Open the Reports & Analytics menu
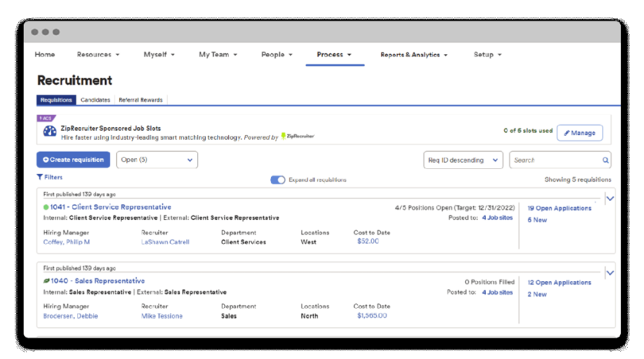644x359 pixels. (413, 55)
